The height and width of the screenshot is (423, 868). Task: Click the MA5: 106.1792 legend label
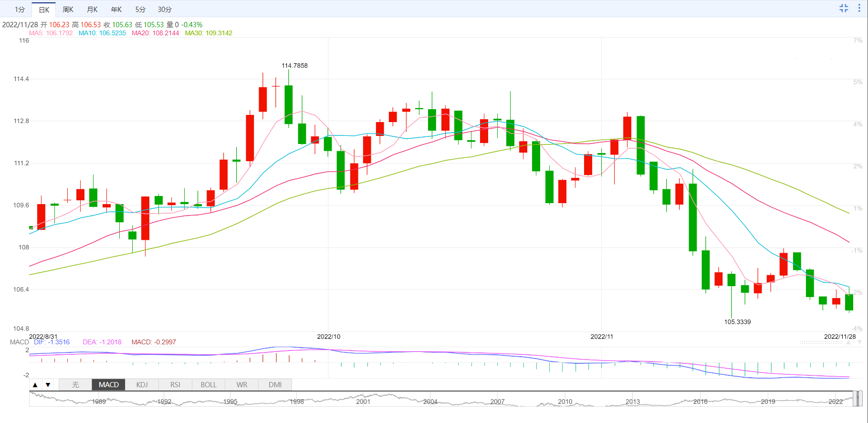51,33
